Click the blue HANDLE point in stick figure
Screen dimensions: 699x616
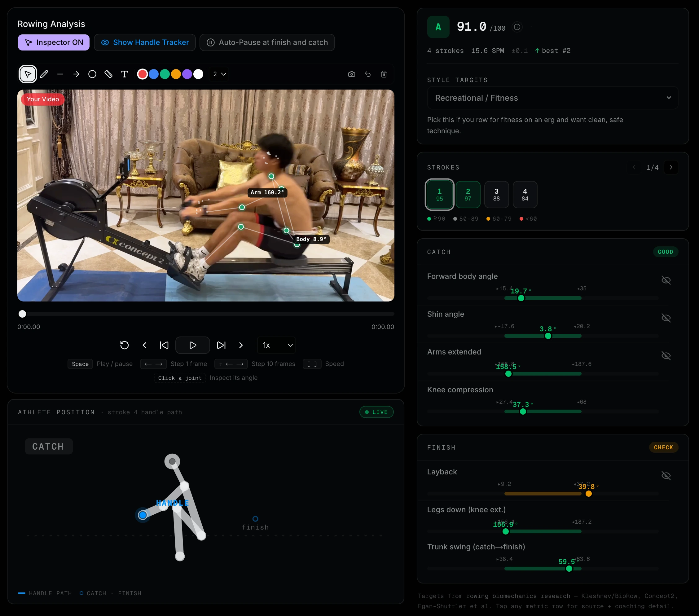[x=143, y=515]
